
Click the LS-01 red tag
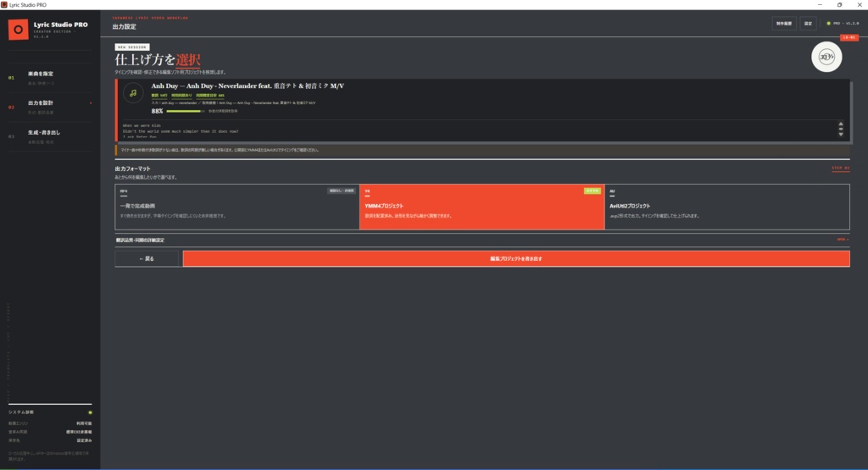point(849,37)
